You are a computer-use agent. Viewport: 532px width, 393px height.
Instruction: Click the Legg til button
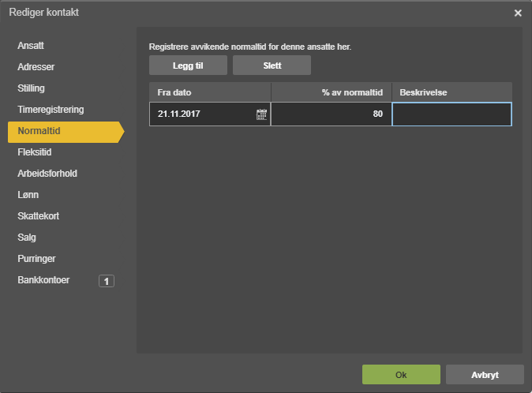click(x=189, y=65)
